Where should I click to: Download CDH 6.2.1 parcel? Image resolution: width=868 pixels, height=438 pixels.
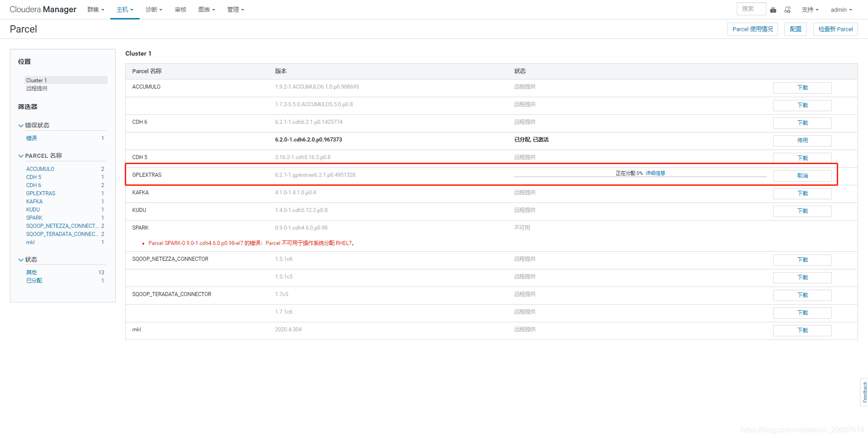(802, 123)
